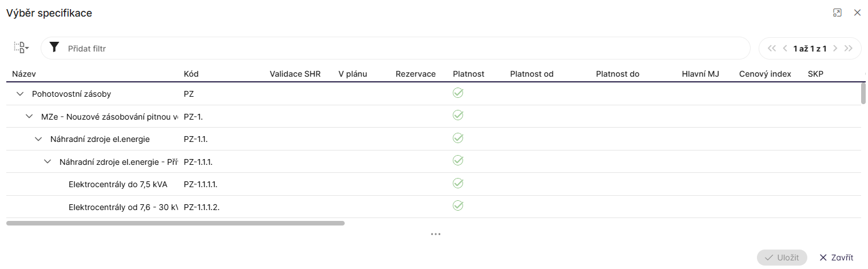Click the Přidat filtr input field

tap(401, 49)
